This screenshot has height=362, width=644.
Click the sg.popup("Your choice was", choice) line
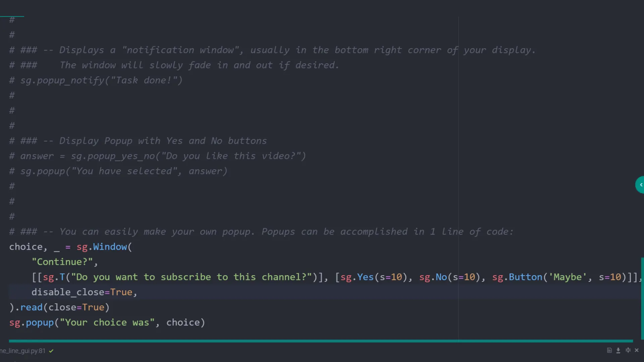point(107,322)
